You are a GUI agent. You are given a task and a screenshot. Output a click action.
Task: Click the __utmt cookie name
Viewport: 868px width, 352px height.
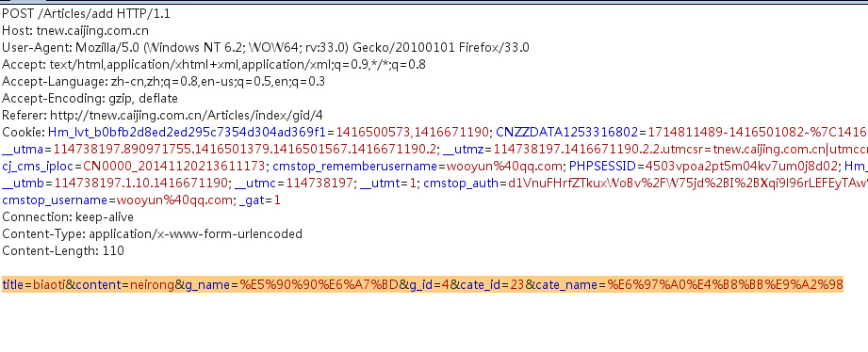380,183
